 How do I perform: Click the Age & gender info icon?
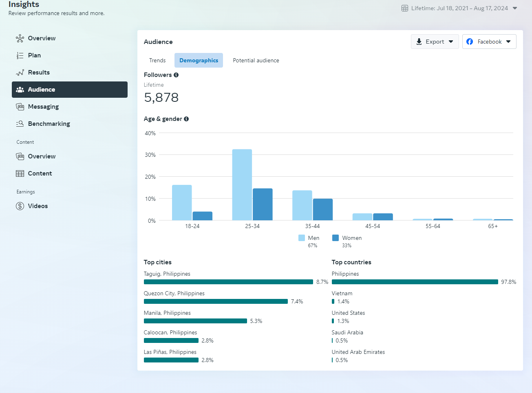click(186, 119)
